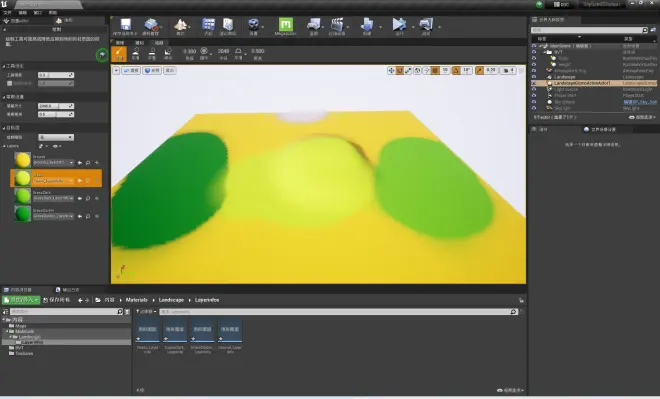Open the content browser Filters dropdown

[146, 311]
